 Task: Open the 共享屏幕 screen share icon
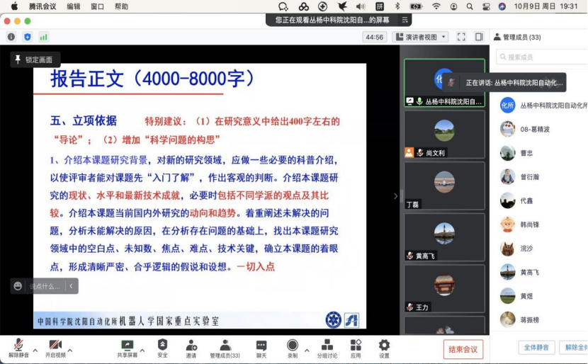point(128,348)
